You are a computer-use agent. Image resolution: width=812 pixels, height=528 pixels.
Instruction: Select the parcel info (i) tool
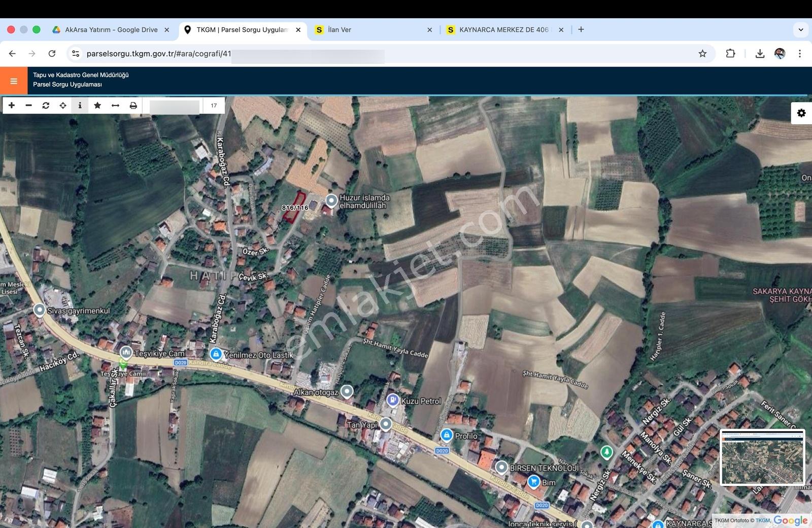coord(80,105)
